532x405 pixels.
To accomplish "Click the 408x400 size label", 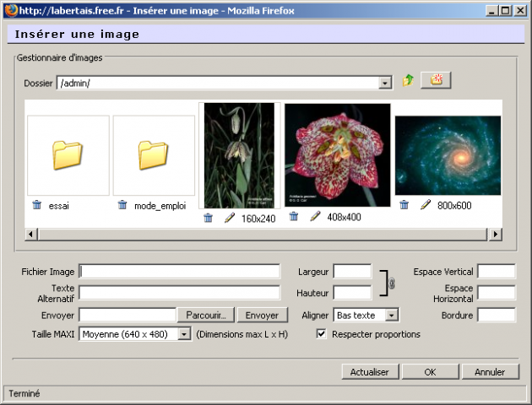I will (344, 217).
